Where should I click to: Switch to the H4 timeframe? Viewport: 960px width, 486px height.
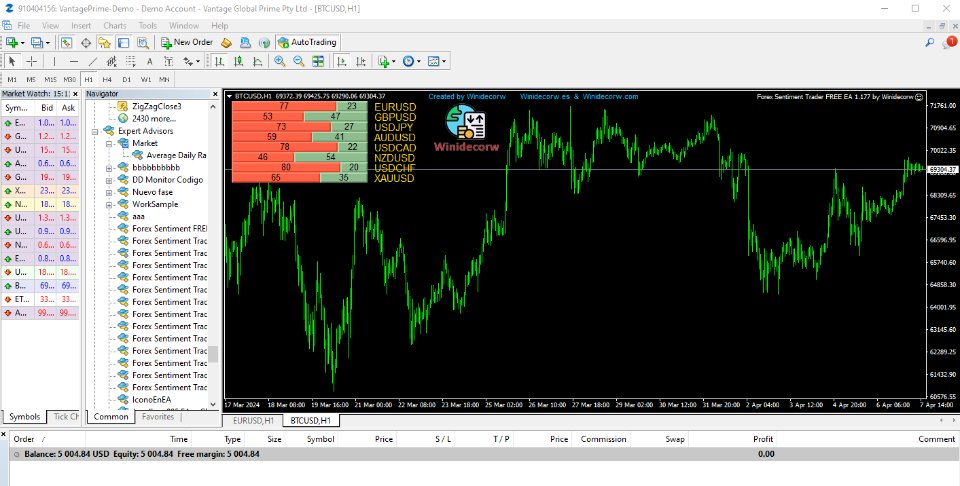[x=107, y=78]
